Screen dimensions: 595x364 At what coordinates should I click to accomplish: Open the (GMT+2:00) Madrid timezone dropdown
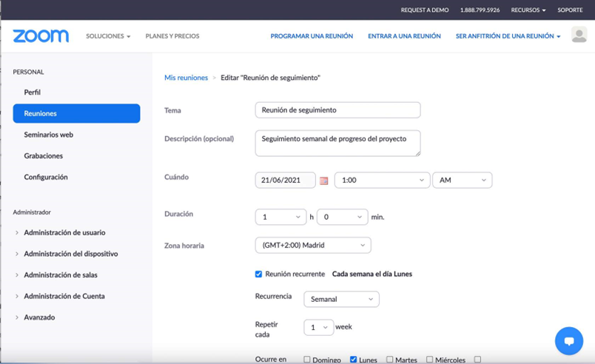pos(313,246)
